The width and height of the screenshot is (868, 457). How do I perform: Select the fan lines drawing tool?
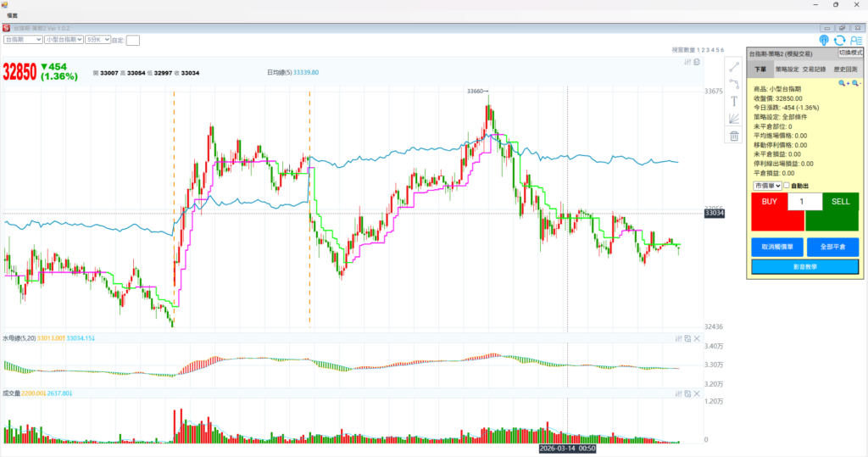click(x=734, y=119)
